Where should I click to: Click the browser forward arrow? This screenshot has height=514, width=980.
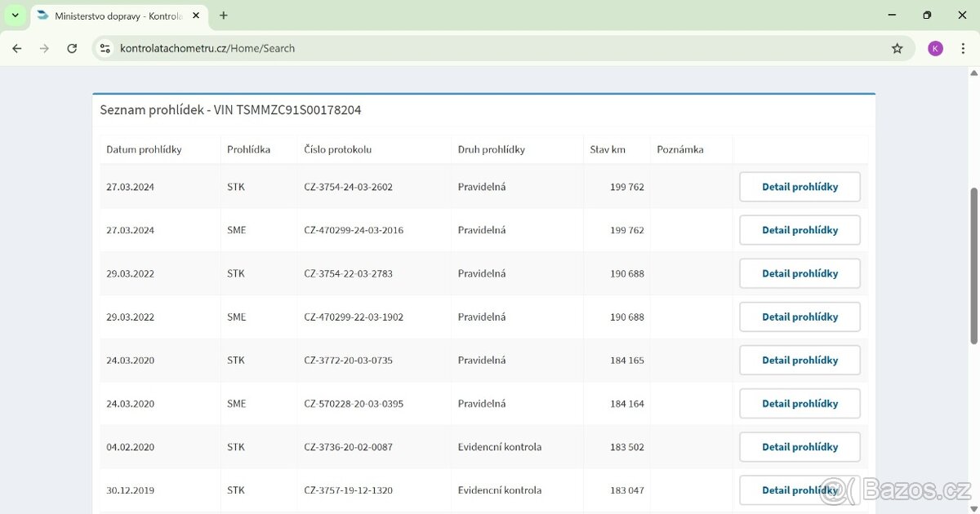click(x=44, y=48)
